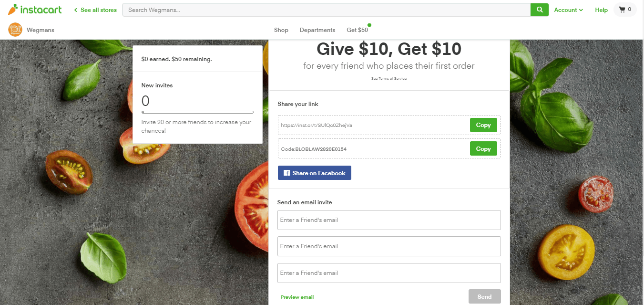644x305 pixels.
Task: Click the first Friend's email field
Action: click(x=389, y=220)
